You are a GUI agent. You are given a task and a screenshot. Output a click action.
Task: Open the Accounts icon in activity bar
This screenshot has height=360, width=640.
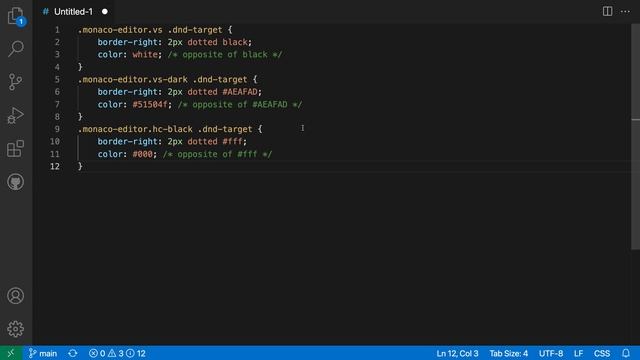click(16, 296)
